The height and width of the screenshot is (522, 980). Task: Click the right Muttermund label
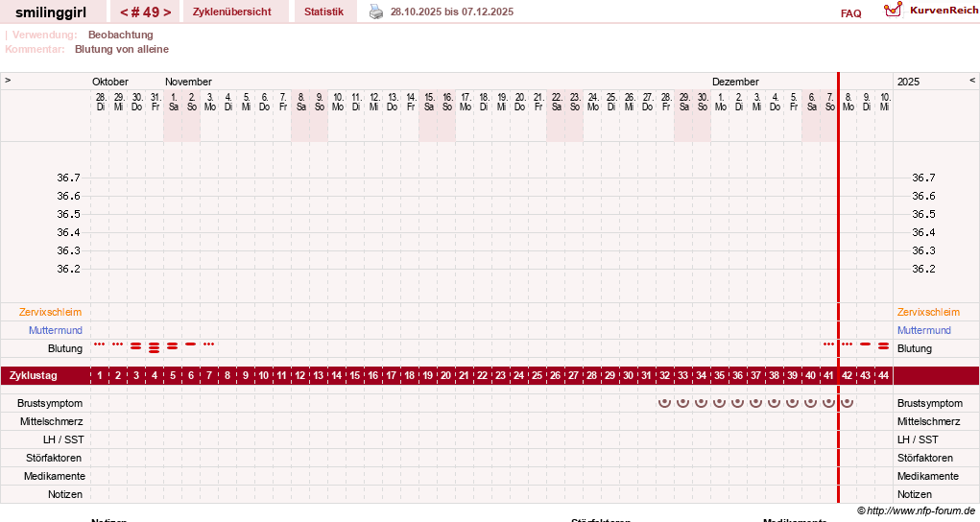coord(923,330)
